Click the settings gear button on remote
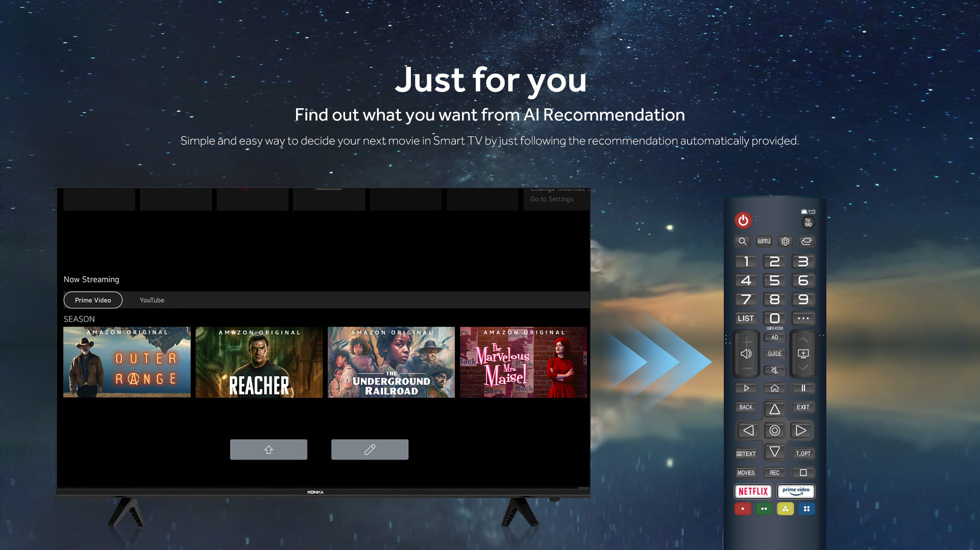 coord(785,241)
